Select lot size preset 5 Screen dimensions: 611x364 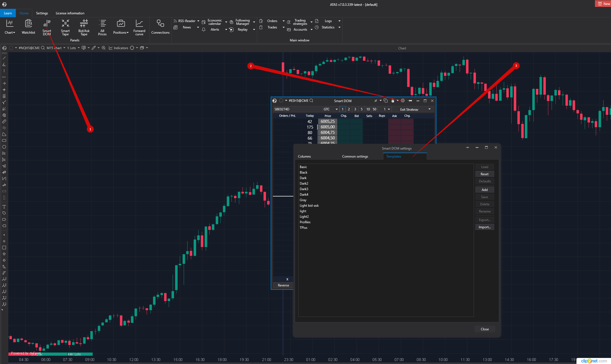tap(361, 109)
